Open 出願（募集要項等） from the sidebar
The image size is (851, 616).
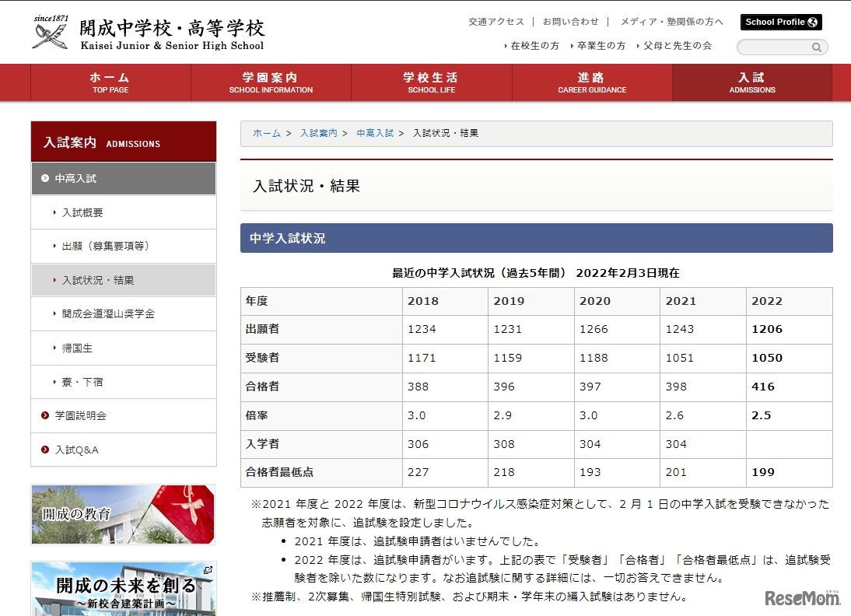click(105, 246)
